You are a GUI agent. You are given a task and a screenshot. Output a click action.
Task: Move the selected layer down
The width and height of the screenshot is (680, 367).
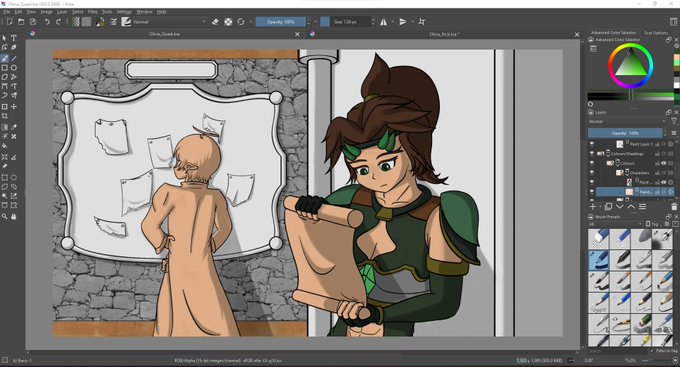[620, 206]
